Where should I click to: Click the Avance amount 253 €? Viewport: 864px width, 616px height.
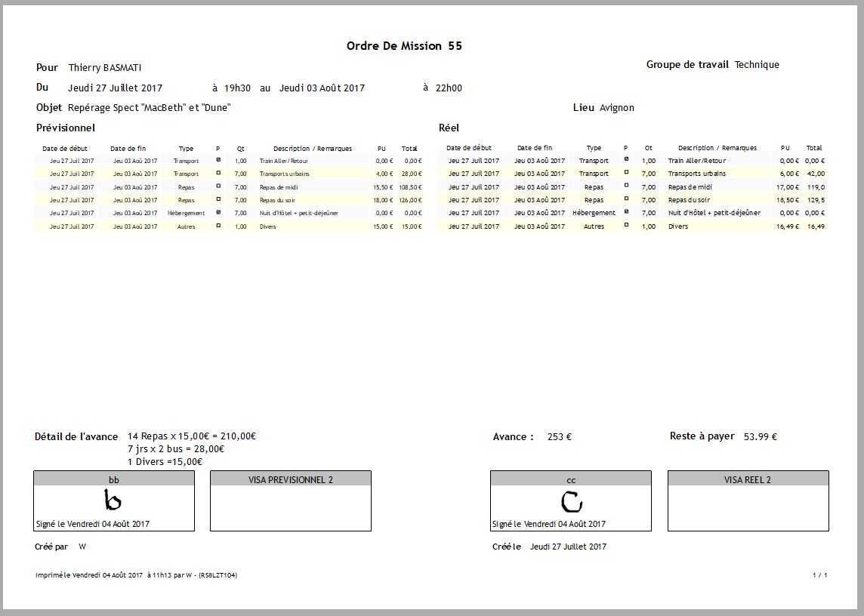pos(559,437)
